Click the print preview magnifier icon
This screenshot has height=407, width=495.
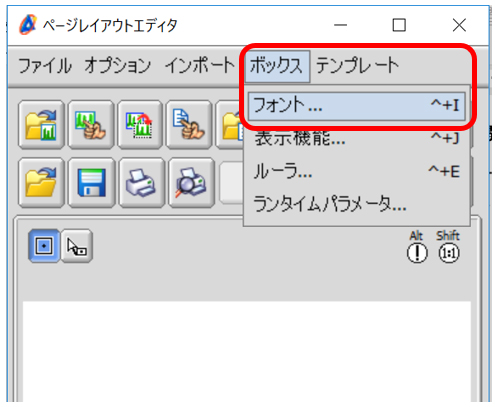(191, 183)
